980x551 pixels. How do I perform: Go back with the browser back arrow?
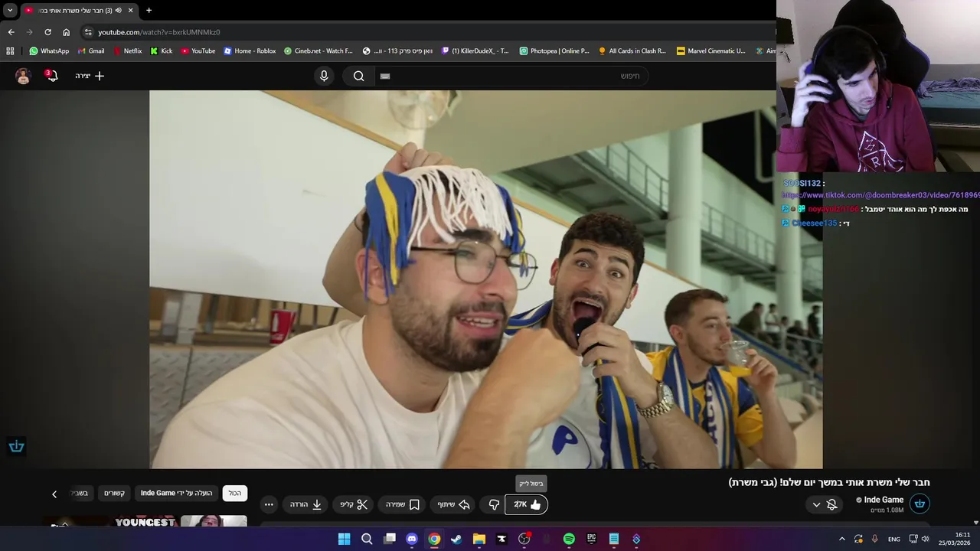(11, 32)
